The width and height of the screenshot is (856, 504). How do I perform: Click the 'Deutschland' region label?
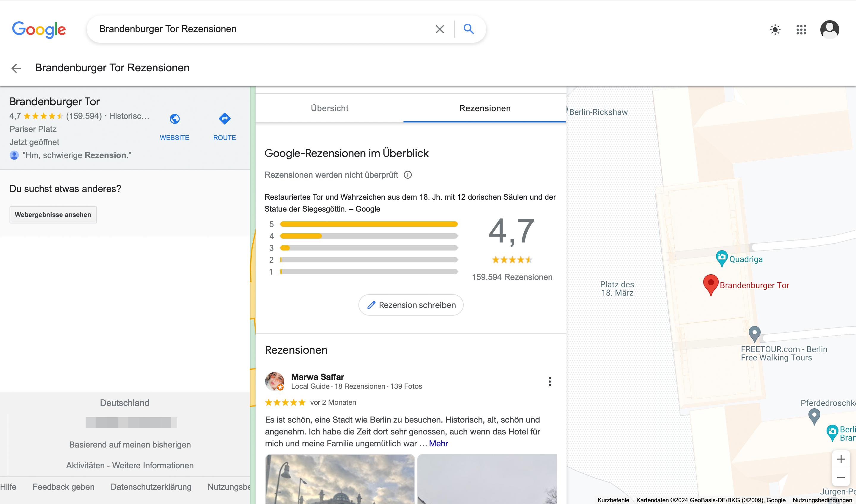(x=125, y=403)
